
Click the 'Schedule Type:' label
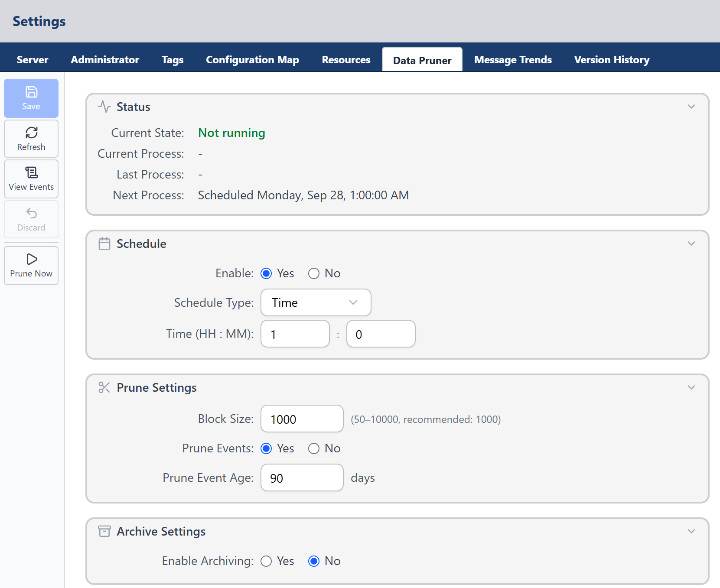point(214,302)
